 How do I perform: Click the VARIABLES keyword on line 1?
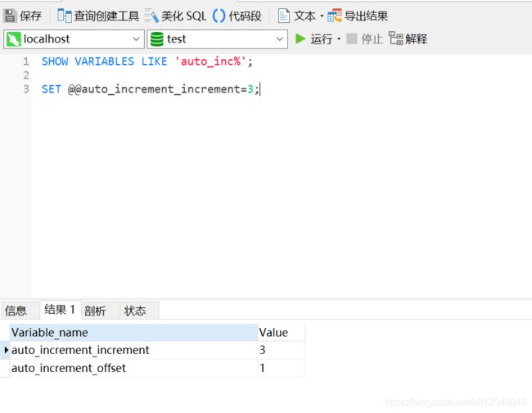(x=105, y=61)
